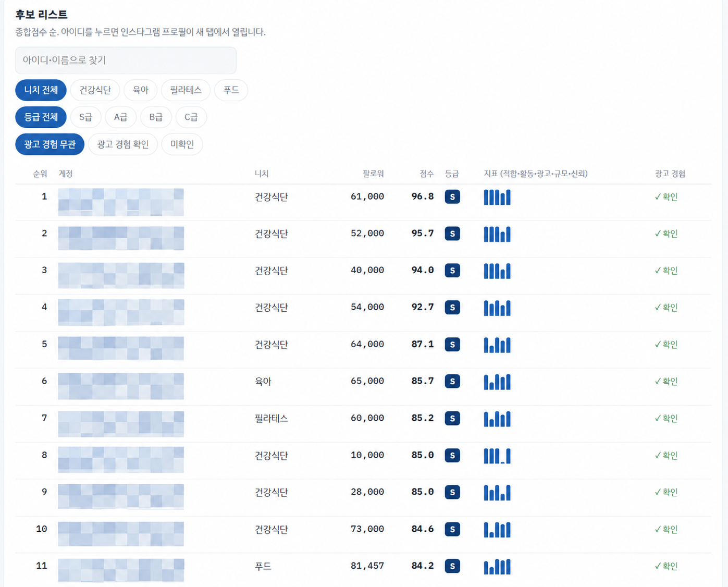Screen dimensions: 728x587
Task: Click the 96.8 score value
Action: pos(423,197)
